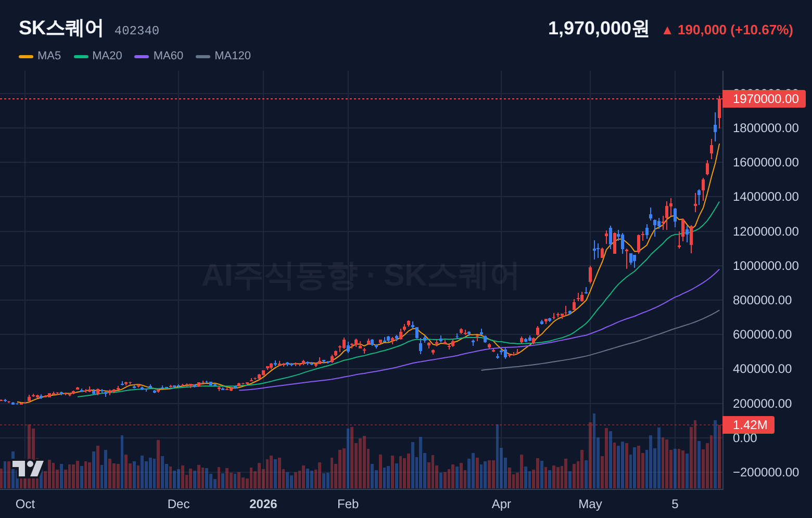Click the May time axis label
Viewport: 812px width, 518px height.
[x=590, y=504]
